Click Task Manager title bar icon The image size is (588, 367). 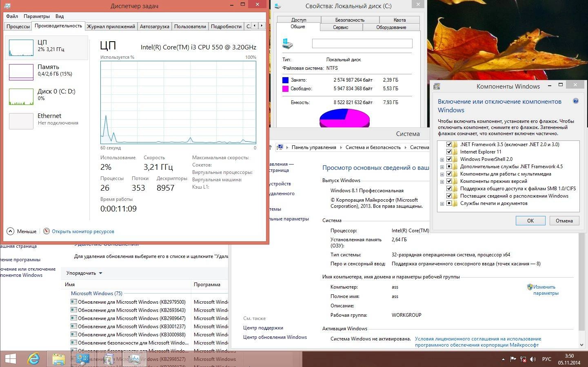tap(7, 6)
